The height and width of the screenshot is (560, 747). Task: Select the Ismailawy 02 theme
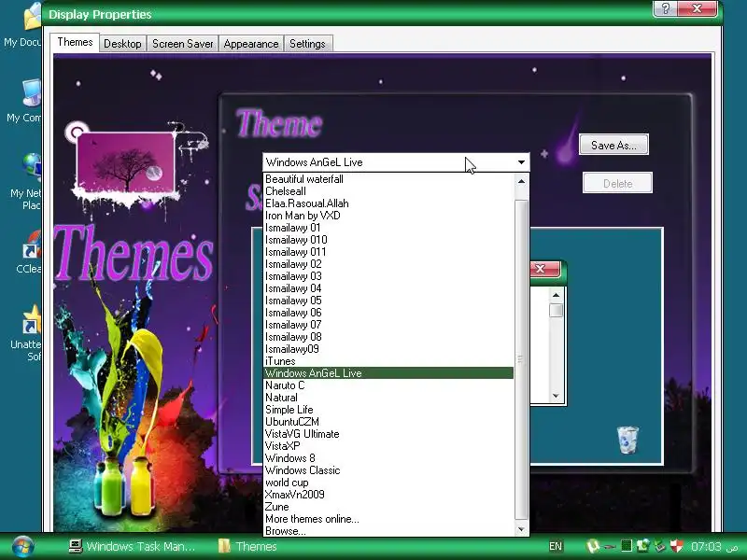tap(388, 264)
